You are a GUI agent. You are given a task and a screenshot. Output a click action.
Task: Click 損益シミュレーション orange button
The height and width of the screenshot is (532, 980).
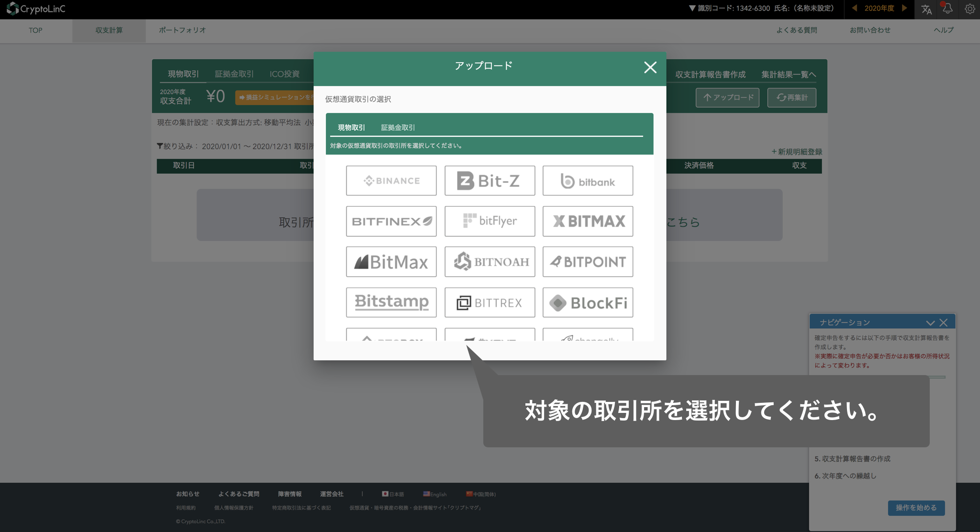[x=274, y=97]
